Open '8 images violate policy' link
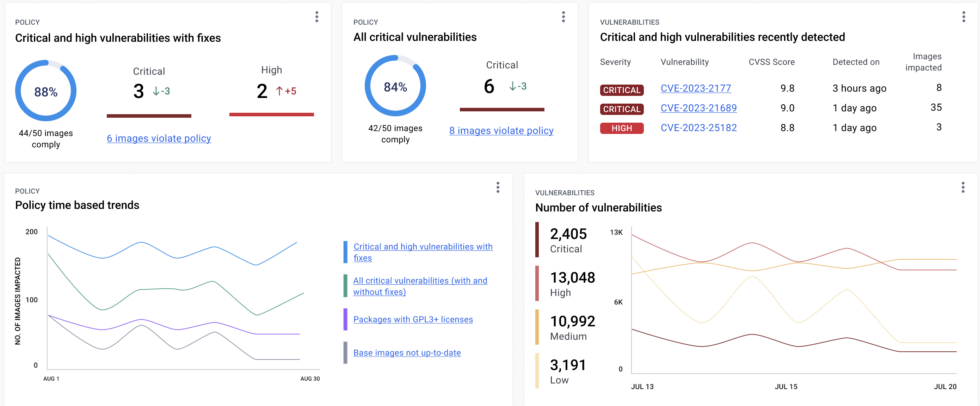 pyautogui.click(x=501, y=130)
